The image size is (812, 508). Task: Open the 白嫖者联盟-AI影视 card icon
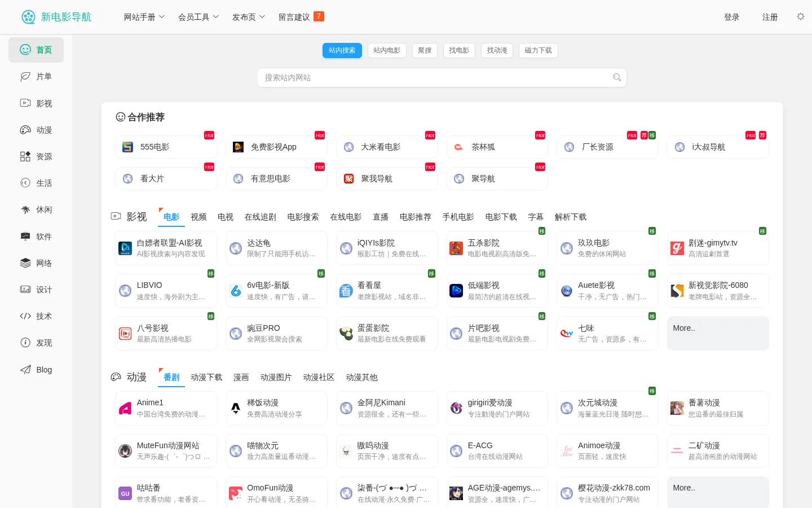(x=125, y=248)
